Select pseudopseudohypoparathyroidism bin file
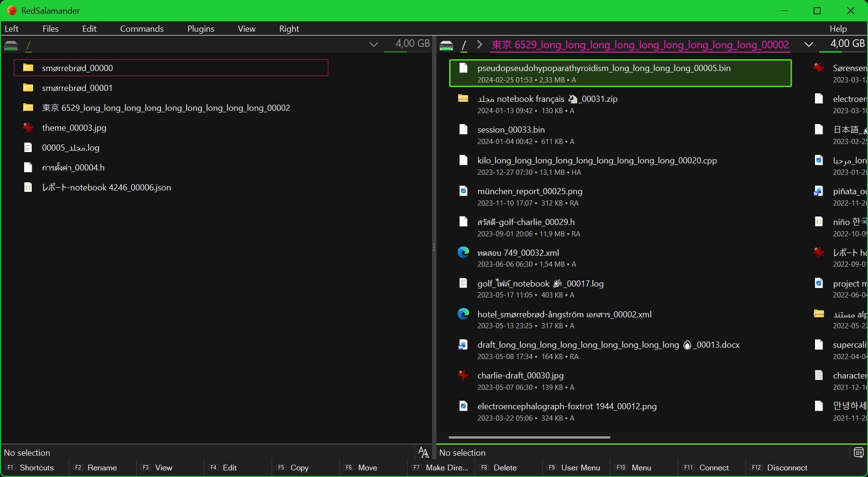 tap(620, 73)
